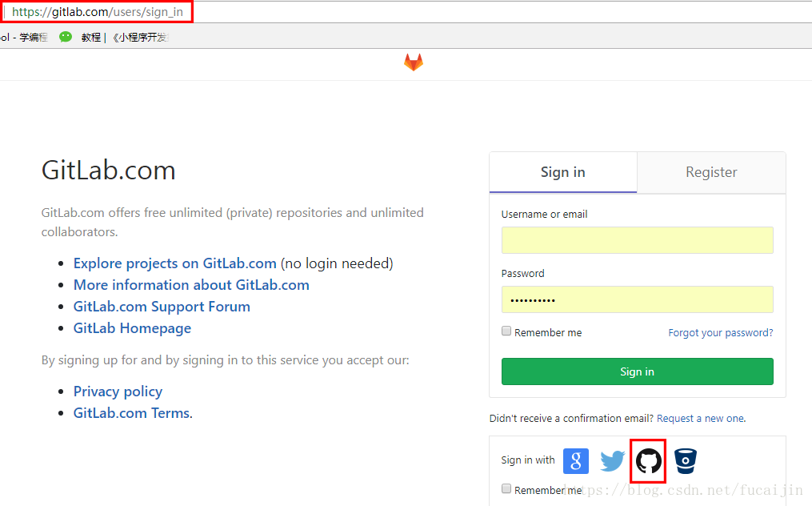The width and height of the screenshot is (812, 506).
Task: Open the GitLab.com Terms link
Action: tap(131, 413)
